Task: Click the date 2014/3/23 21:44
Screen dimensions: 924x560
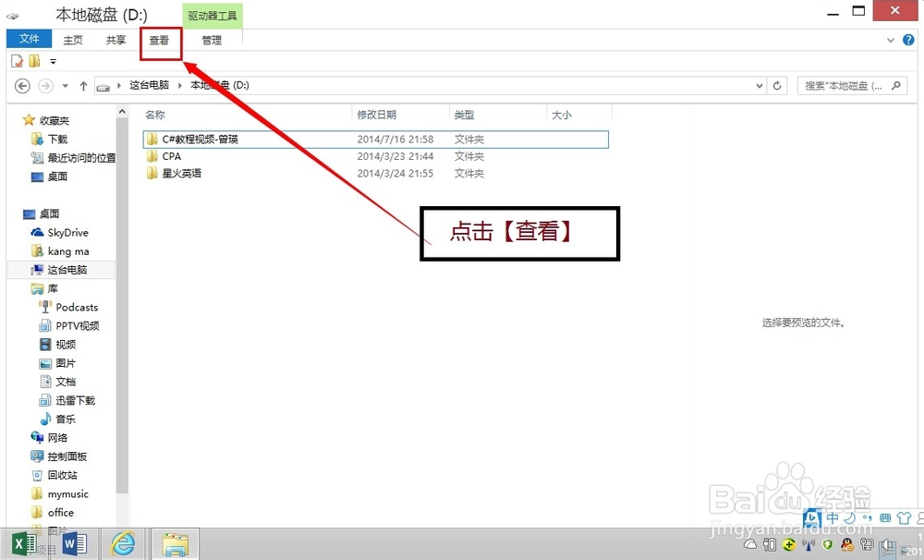Action: click(x=395, y=156)
